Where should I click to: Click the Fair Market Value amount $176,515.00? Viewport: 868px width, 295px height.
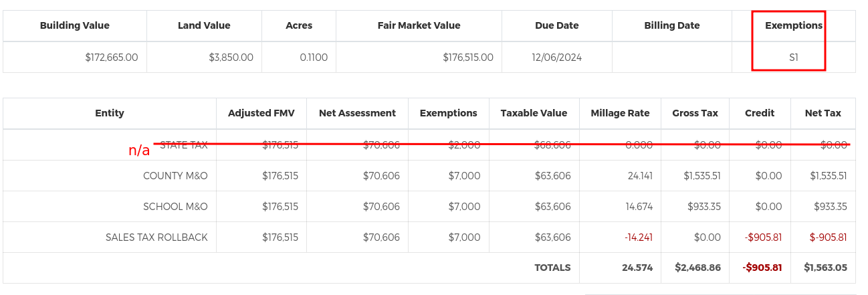click(x=468, y=58)
